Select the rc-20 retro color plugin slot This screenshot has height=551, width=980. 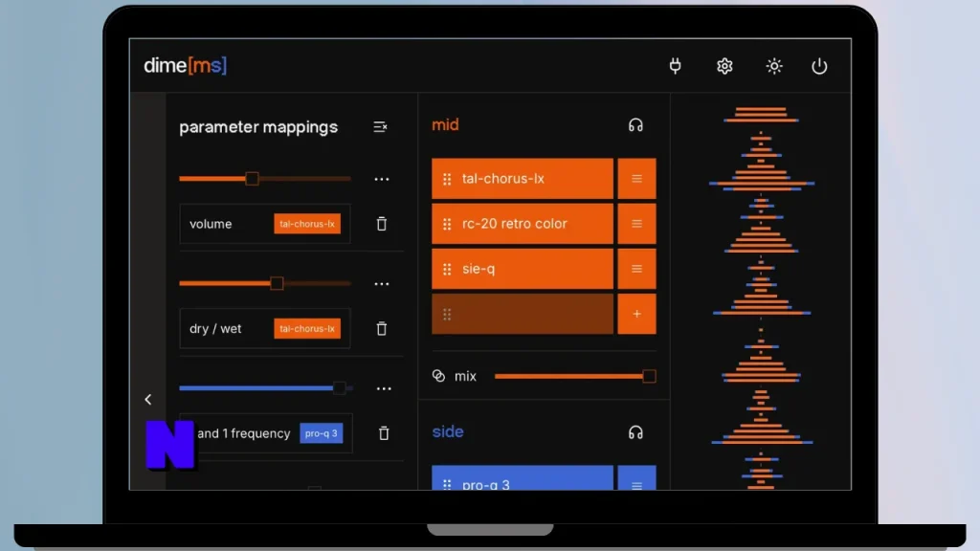(x=523, y=224)
